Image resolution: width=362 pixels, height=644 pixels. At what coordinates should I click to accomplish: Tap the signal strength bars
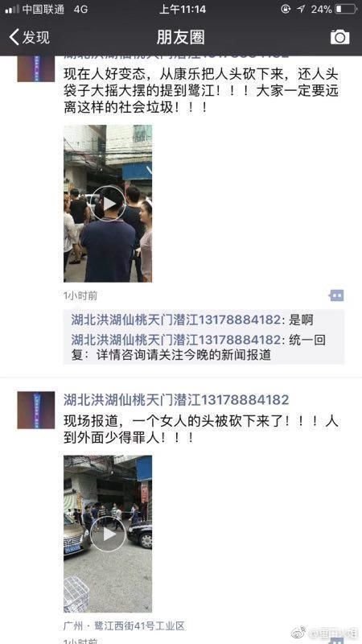(12, 9)
